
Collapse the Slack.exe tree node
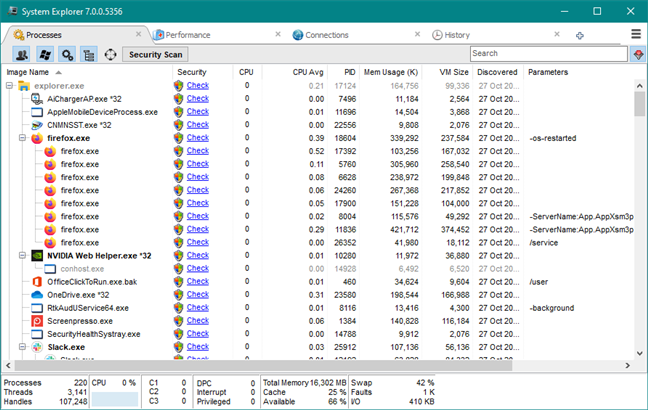pos(22,347)
